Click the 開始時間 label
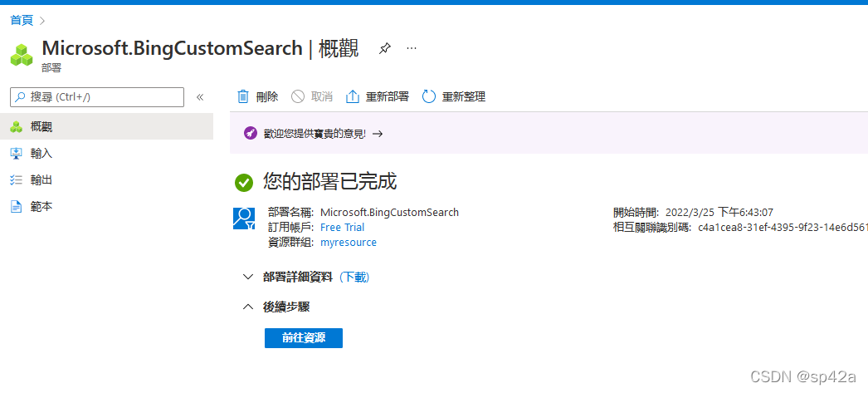Image resolution: width=868 pixels, height=393 pixels. 636,213
